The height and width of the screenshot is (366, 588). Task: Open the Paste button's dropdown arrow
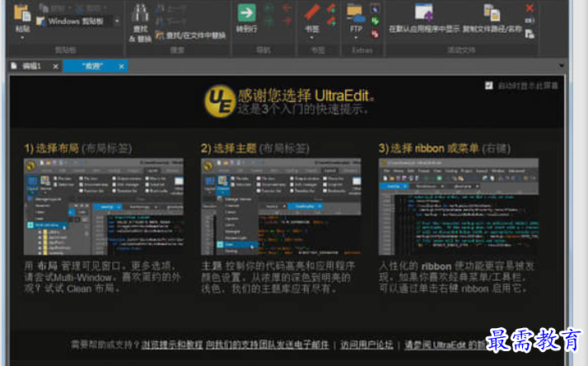22,38
